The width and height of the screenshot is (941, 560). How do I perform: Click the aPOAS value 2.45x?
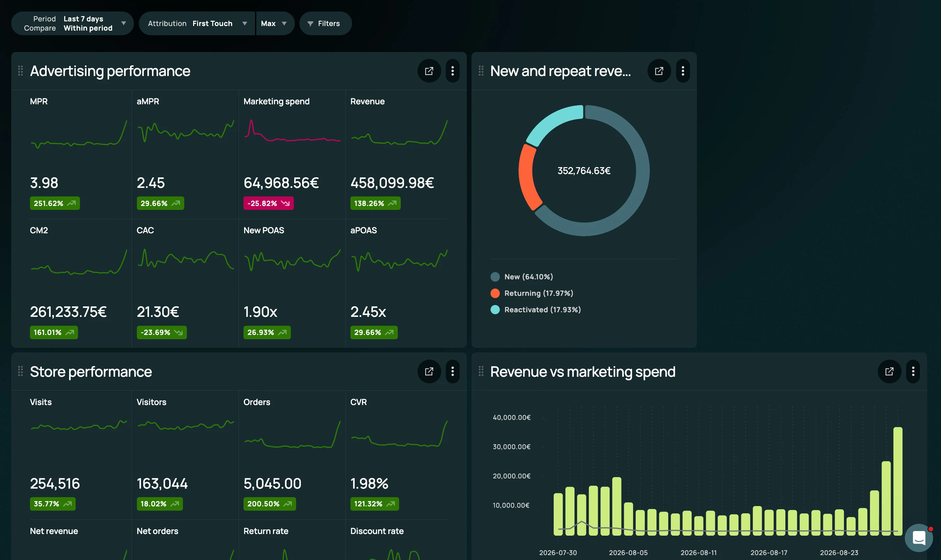[x=368, y=312]
